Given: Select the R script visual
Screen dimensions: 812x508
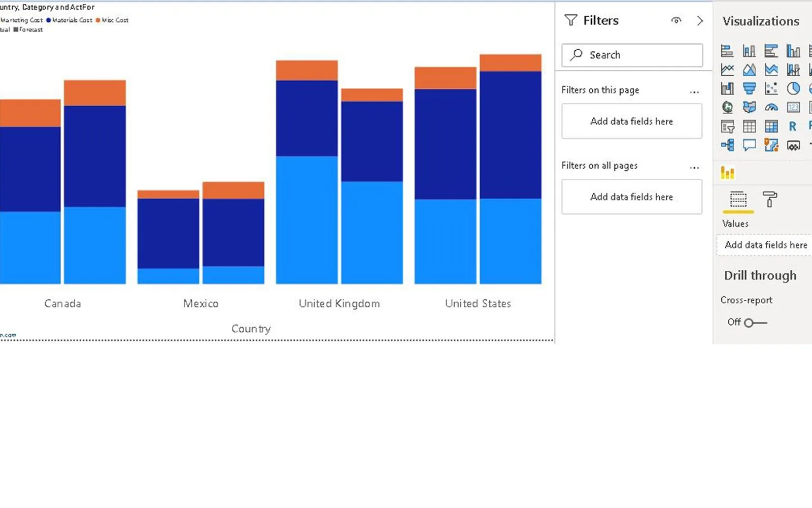Looking at the screenshot, I should click(x=793, y=126).
